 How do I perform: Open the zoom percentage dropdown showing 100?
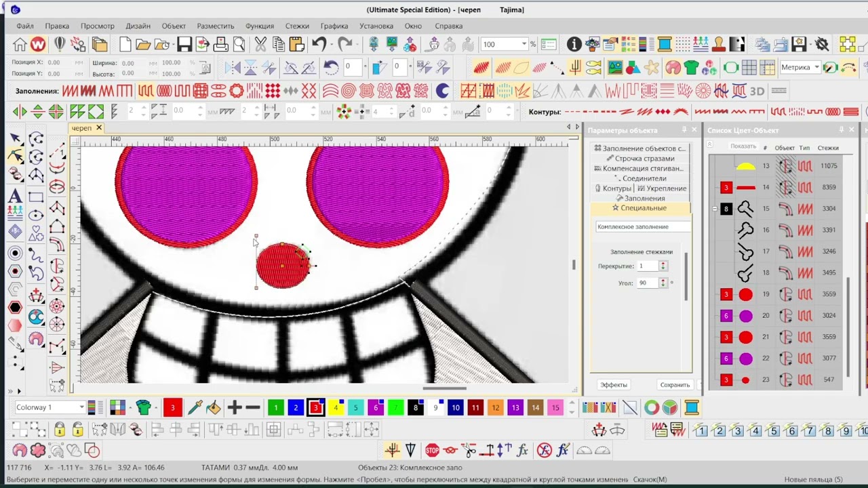pos(524,45)
